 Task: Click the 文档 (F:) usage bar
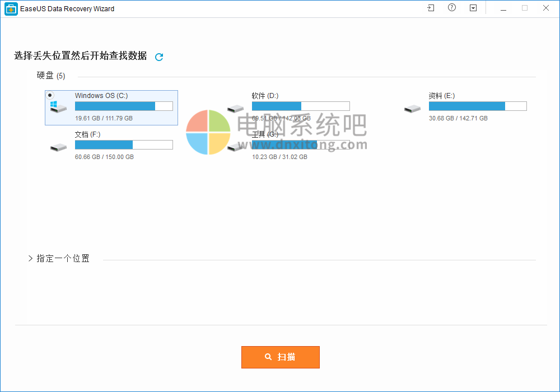tap(124, 144)
